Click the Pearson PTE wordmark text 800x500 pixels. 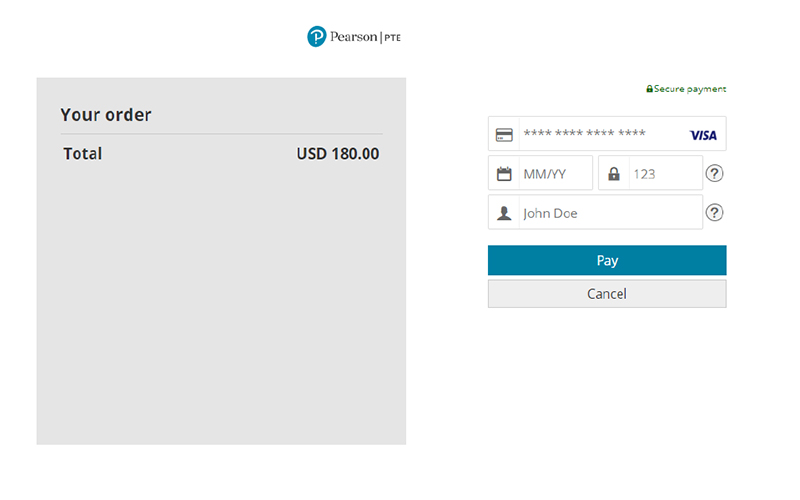(365, 37)
